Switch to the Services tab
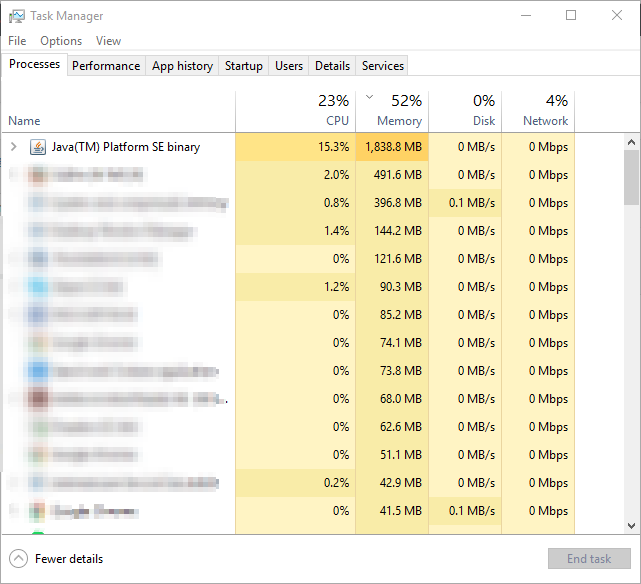Image resolution: width=641 pixels, height=584 pixels. click(x=383, y=66)
